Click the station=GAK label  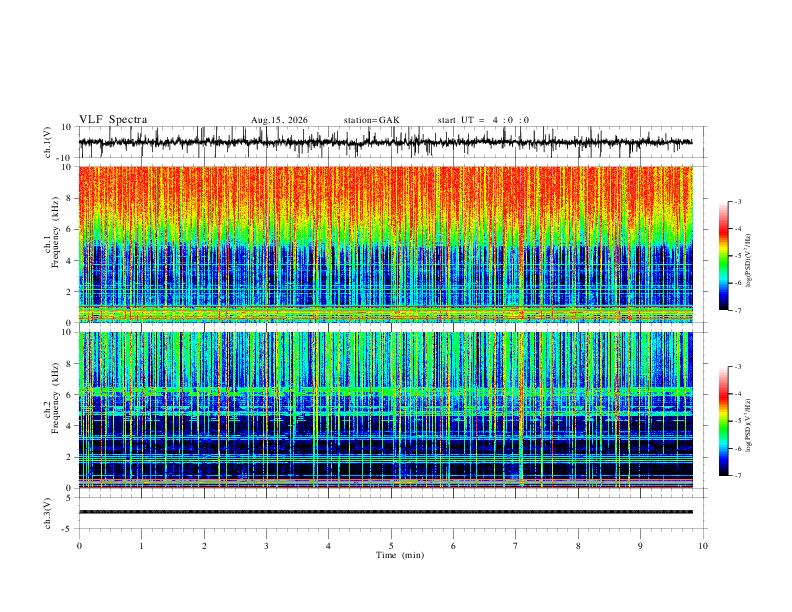pos(371,120)
